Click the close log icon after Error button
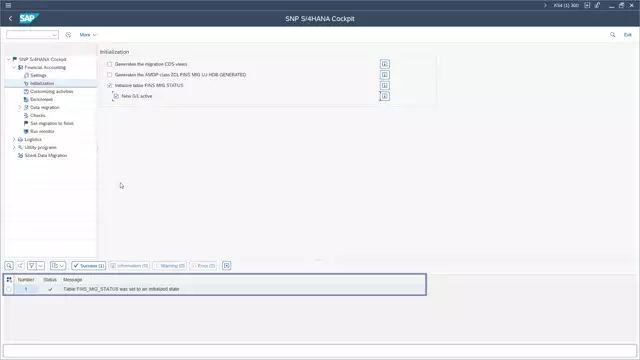Image resolution: width=640 pixels, height=360 pixels. [227, 266]
